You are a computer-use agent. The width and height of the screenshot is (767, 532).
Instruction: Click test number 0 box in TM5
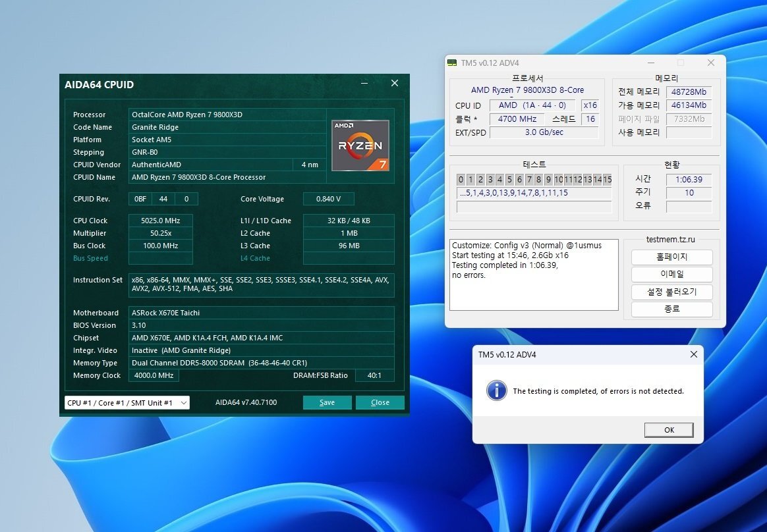point(461,180)
